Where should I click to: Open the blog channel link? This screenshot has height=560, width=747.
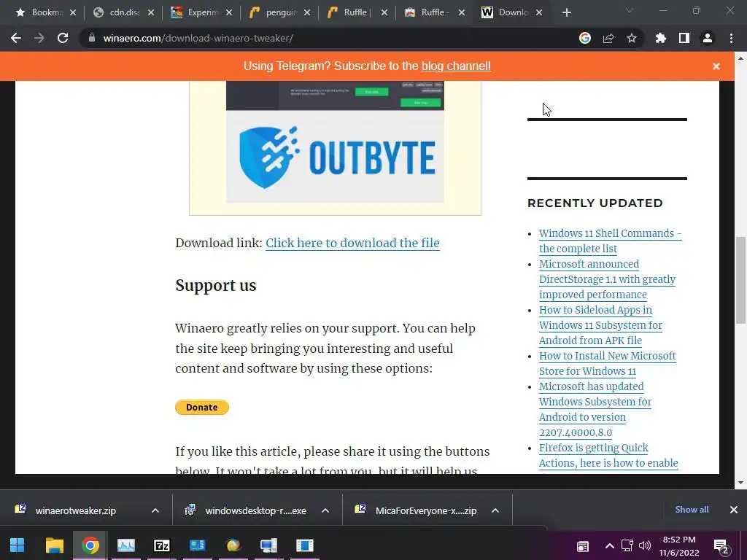pos(456,66)
